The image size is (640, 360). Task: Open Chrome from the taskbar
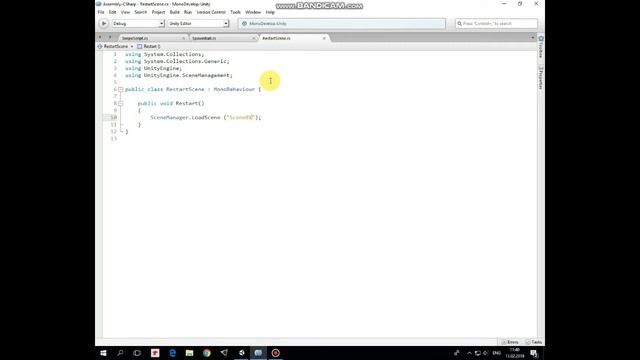click(207, 353)
